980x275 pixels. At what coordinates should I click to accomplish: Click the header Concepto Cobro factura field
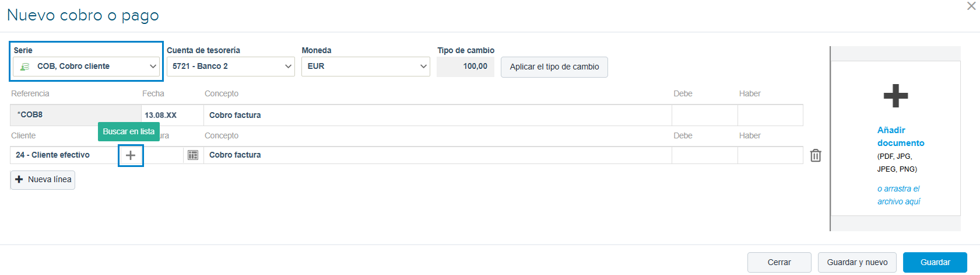point(438,116)
